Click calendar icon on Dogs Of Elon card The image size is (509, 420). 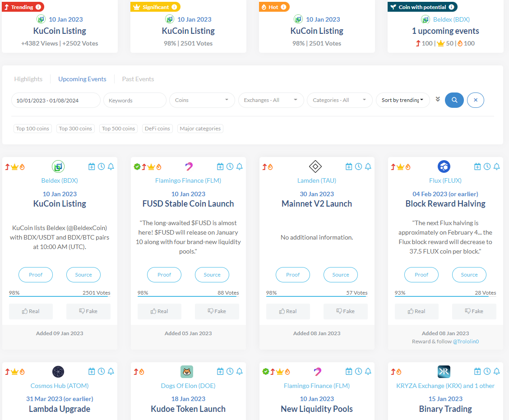click(x=220, y=371)
